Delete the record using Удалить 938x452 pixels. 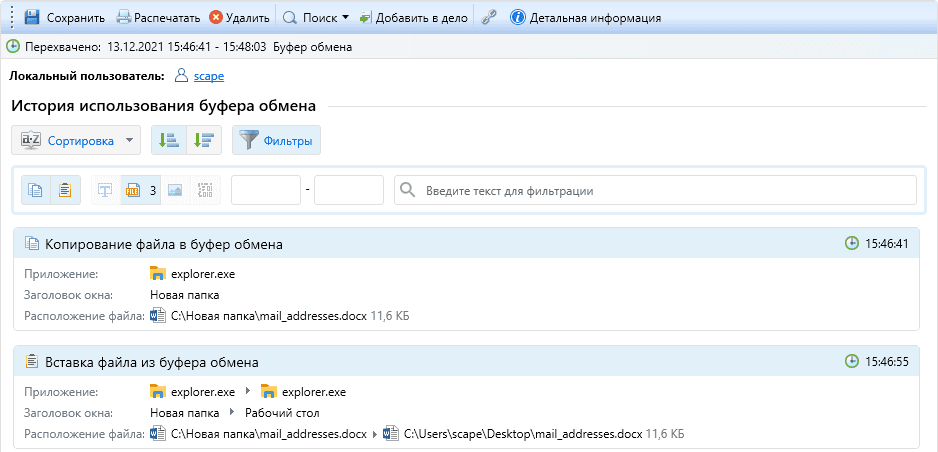coord(239,18)
